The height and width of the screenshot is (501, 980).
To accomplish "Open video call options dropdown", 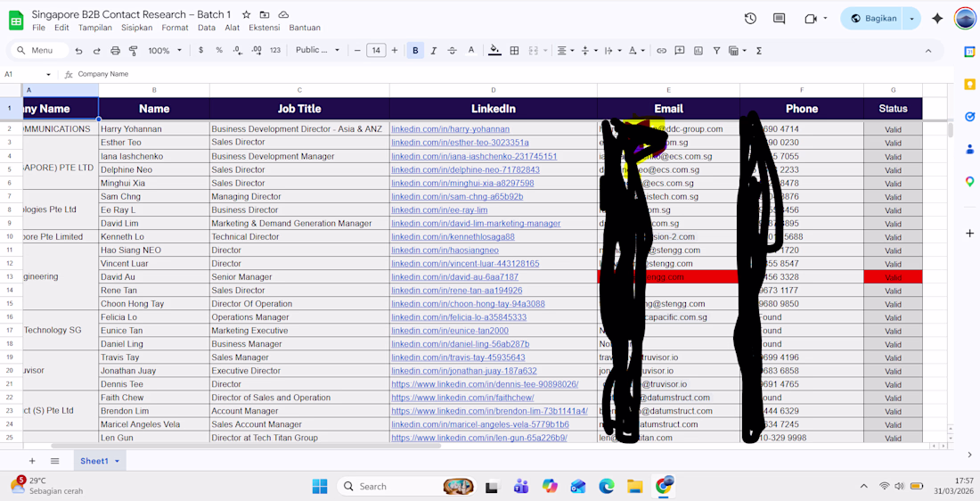I will 825,19.
